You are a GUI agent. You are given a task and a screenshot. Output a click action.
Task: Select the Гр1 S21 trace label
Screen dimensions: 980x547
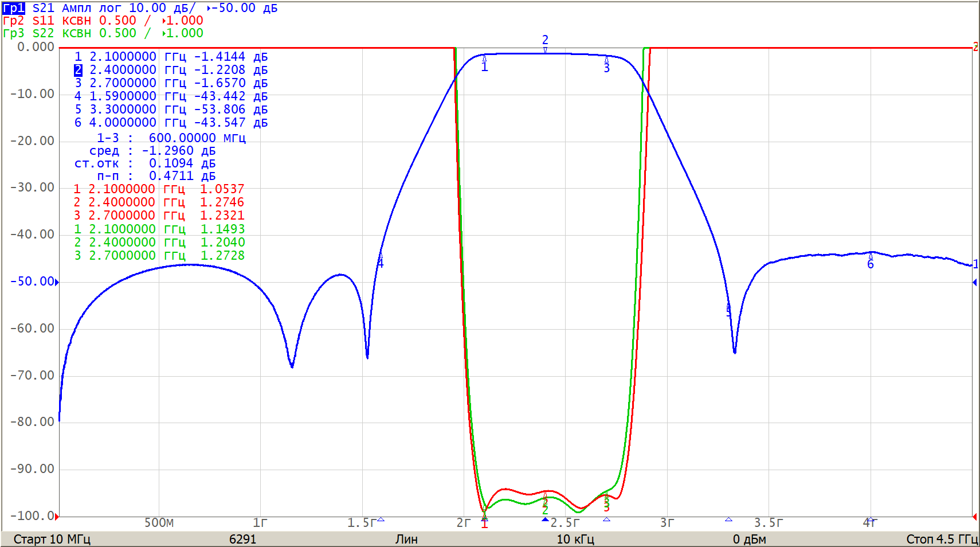click(x=14, y=8)
